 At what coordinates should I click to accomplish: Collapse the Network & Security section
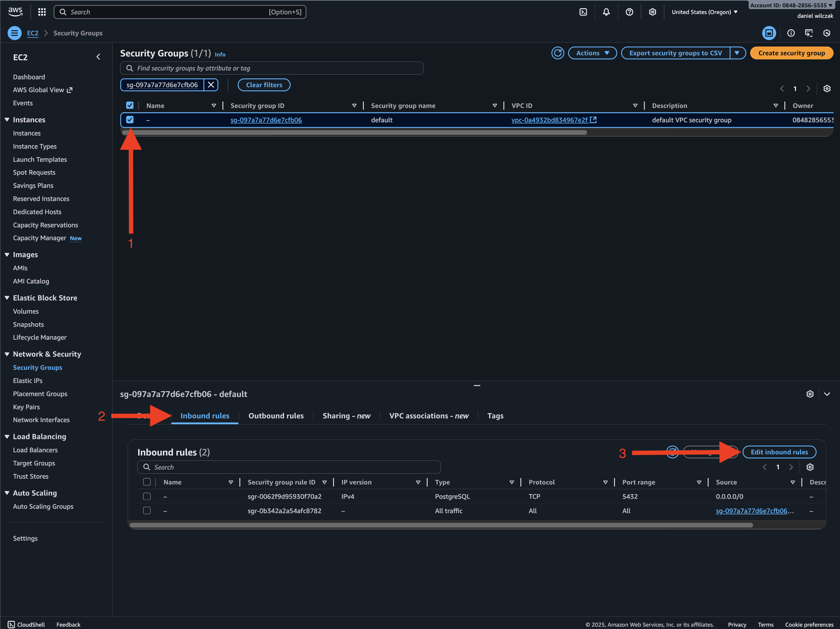7,354
